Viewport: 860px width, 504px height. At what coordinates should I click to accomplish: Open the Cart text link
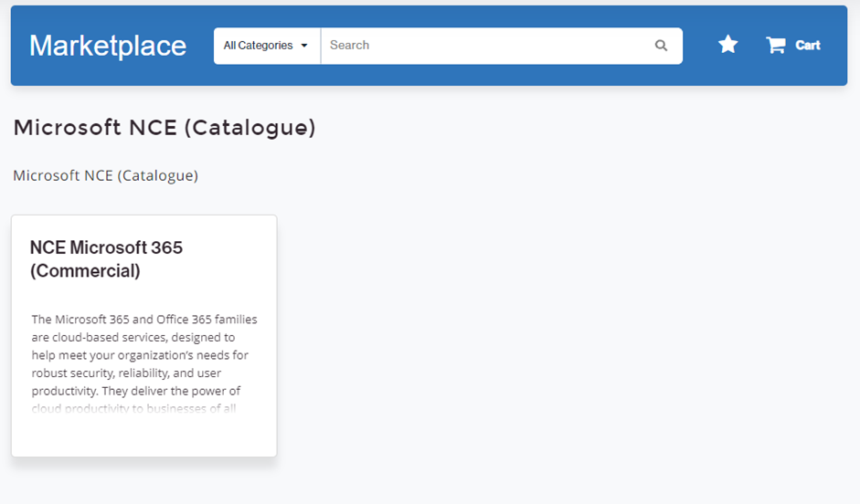pos(808,46)
